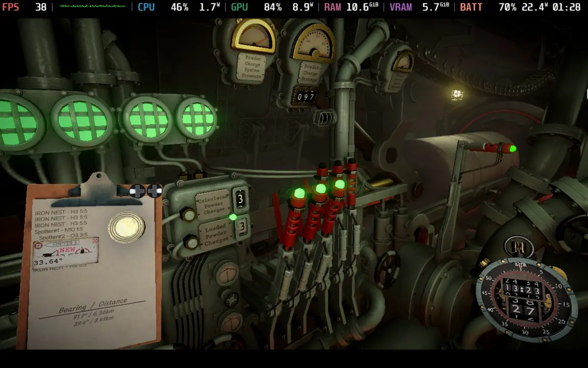Click the Powder Charge System Pressure gauge
This screenshot has width=588, height=368.
tap(254, 36)
